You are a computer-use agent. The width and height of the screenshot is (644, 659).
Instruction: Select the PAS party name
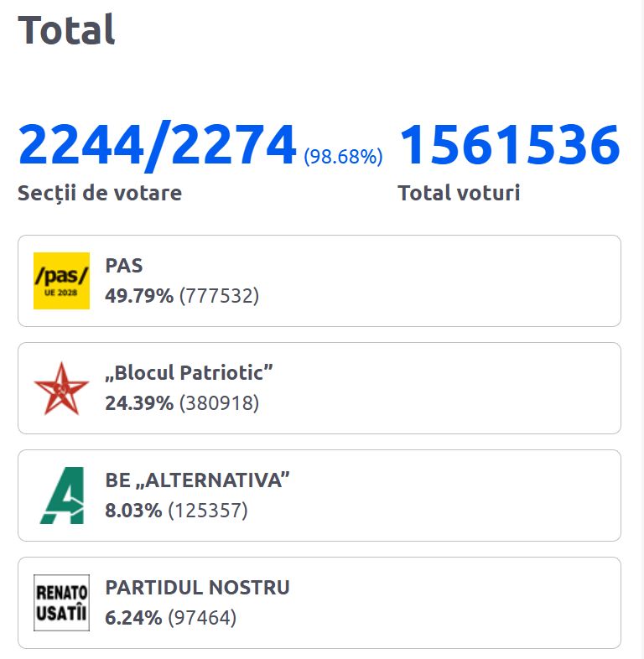124,266
